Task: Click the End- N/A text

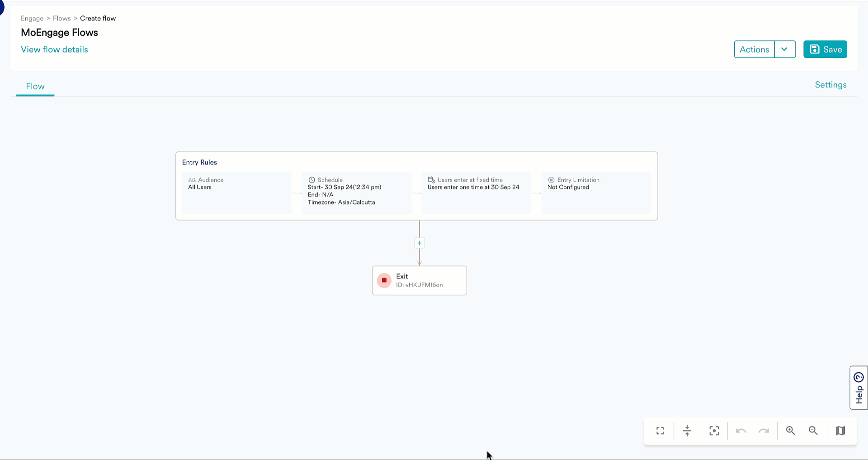Action: [321, 195]
